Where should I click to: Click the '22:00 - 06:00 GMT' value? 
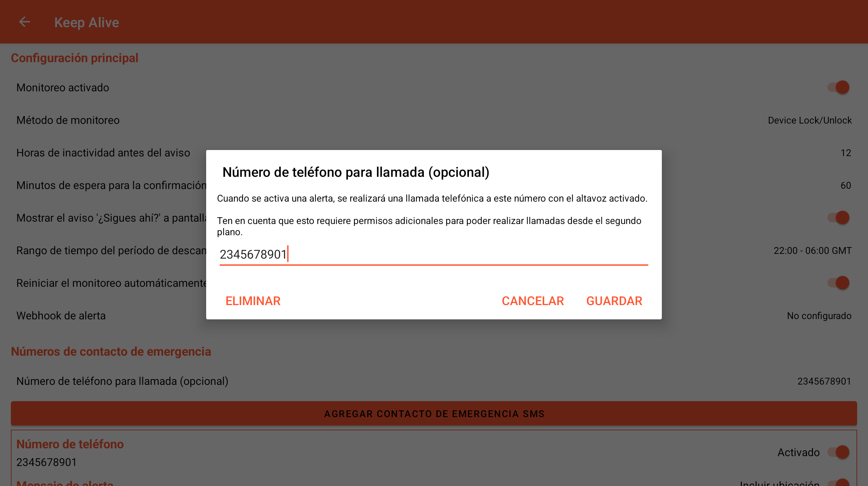pos(812,250)
